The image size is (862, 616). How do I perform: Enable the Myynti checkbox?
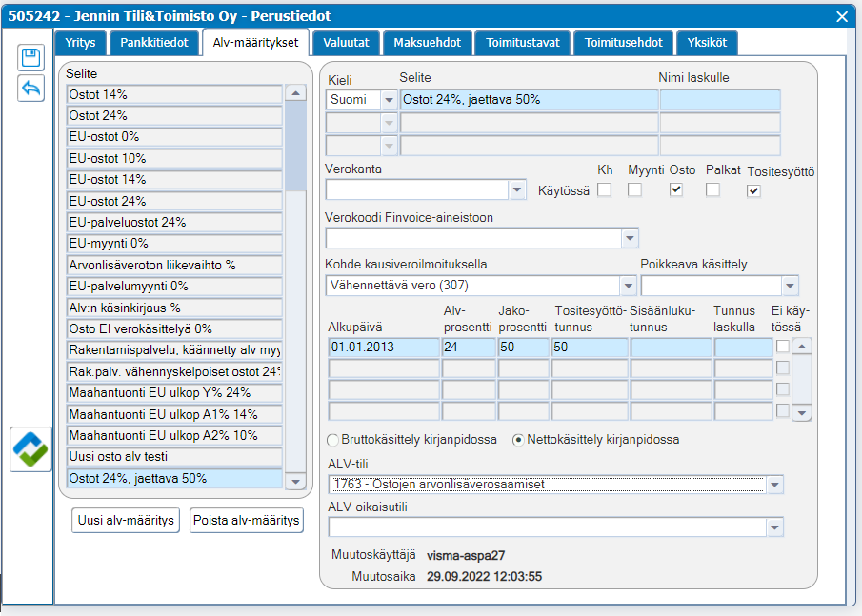point(634,189)
